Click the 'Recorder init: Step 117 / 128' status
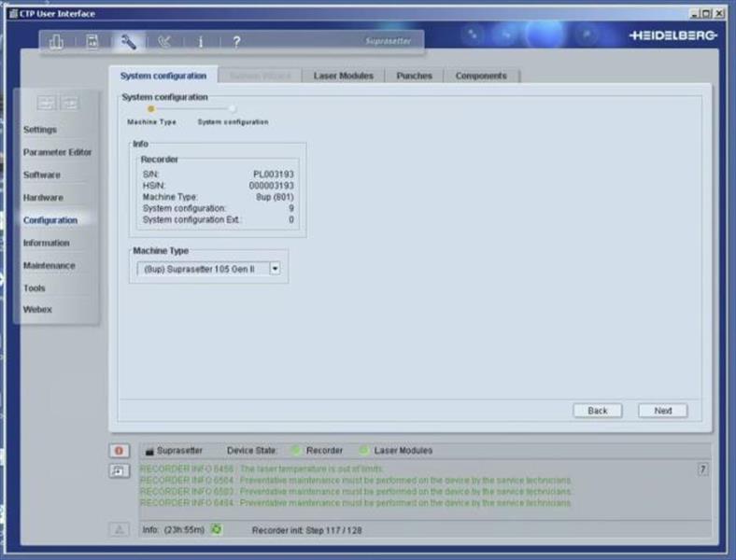 (x=306, y=530)
